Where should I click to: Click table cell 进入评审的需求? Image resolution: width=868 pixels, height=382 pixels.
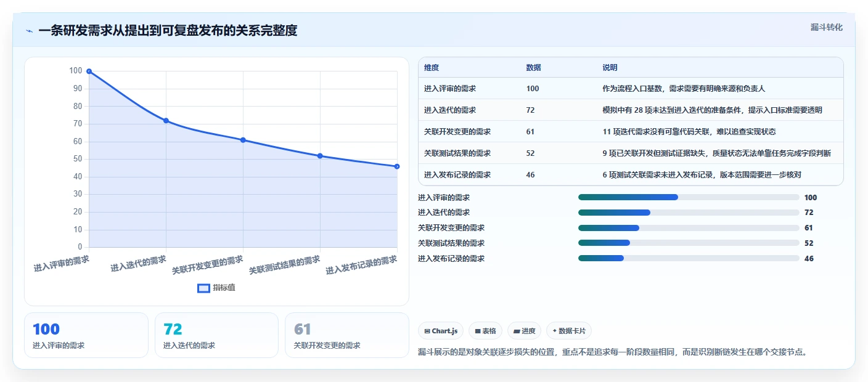coord(450,88)
